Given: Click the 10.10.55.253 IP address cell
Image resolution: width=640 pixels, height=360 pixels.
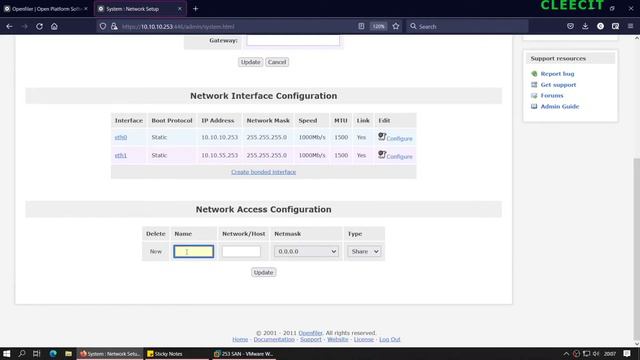Looking at the screenshot, I should click(219, 155).
